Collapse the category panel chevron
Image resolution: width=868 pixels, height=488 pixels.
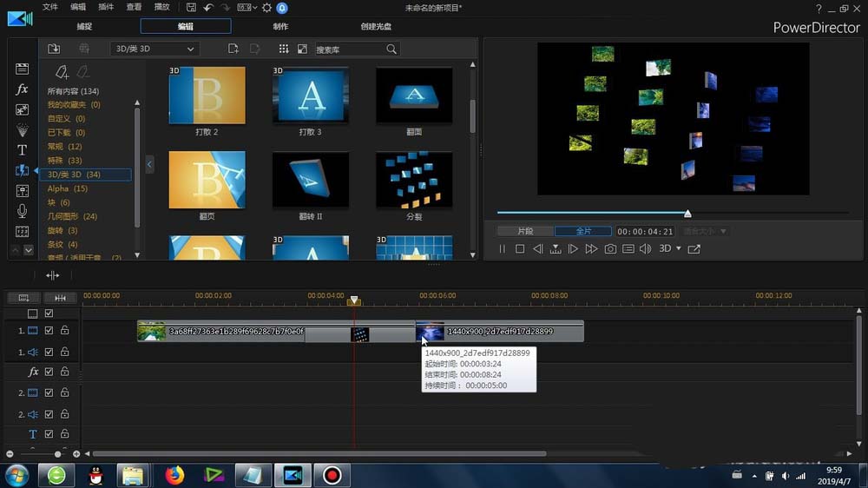[149, 164]
